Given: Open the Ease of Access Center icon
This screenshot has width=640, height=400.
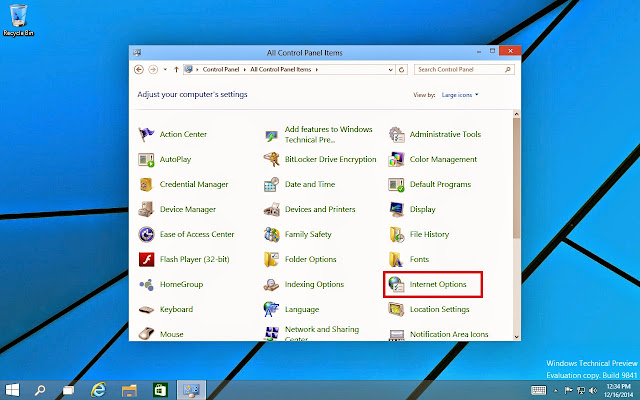Looking at the screenshot, I should pyautogui.click(x=146, y=234).
